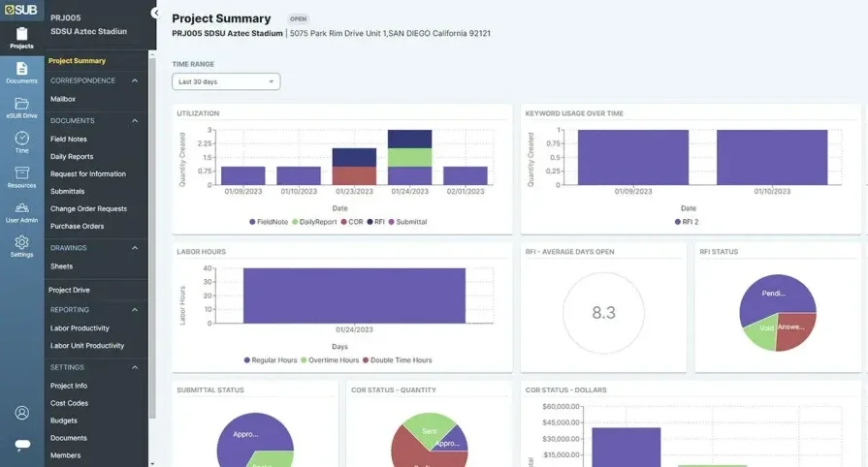Toggle Double Time Hours legend item
Image resolution: width=868 pixels, height=467 pixels.
coord(398,360)
